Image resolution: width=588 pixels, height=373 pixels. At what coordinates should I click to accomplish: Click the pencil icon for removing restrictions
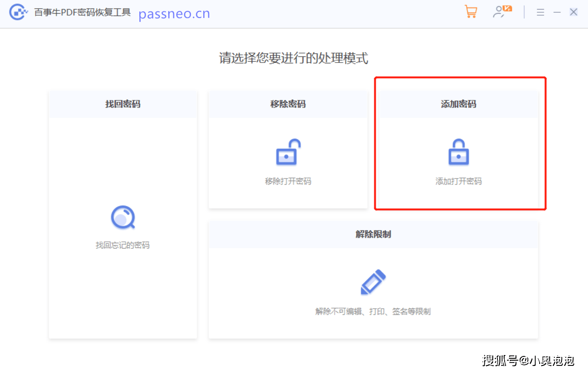[x=373, y=282]
